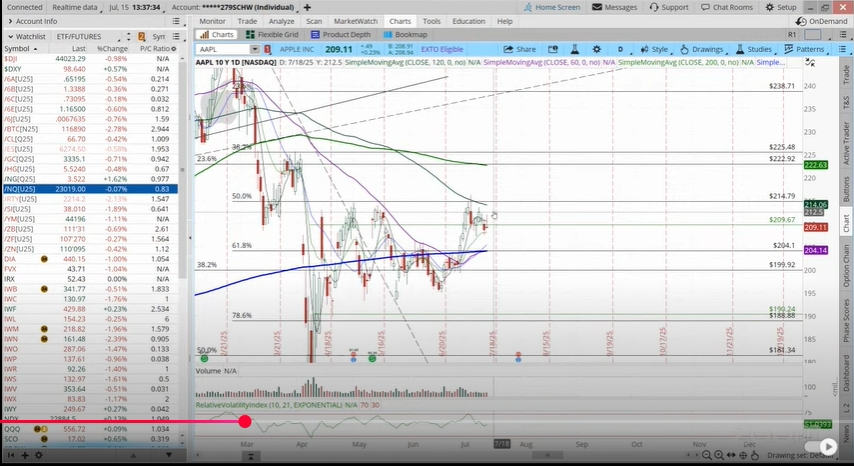Switch to the Trade tab

[x=247, y=21]
